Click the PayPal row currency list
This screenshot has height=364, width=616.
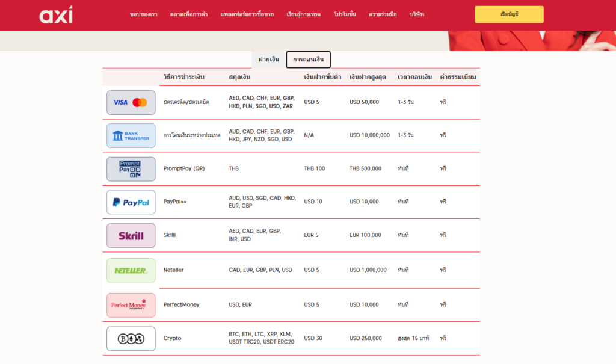click(262, 202)
